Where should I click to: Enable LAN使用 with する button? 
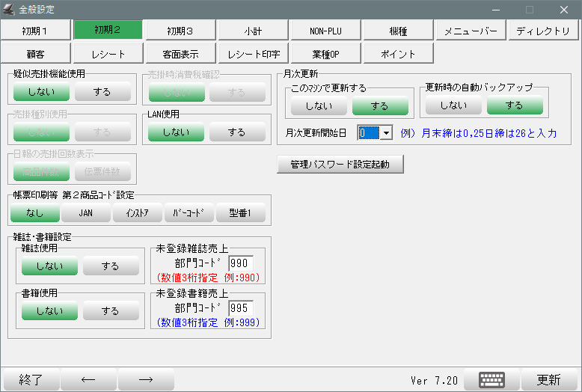click(x=236, y=132)
